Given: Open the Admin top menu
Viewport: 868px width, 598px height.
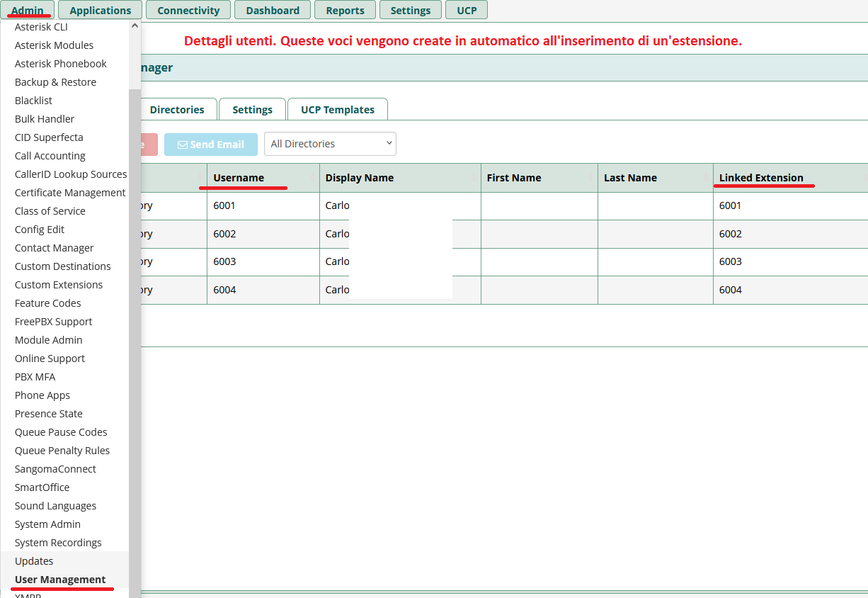Looking at the screenshot, I should (28, 10).
